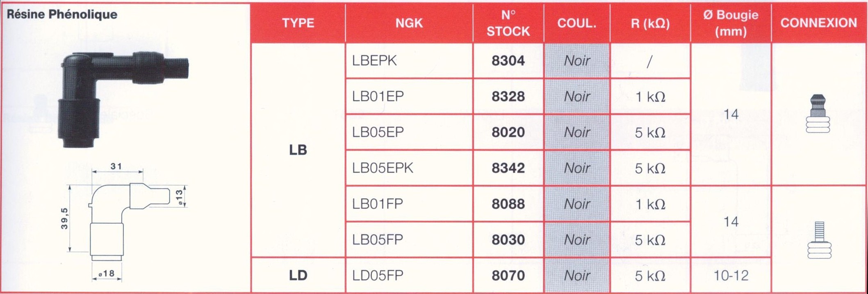Click stock number 8030
Viewport: 868px width, 294px height.
[508, 239]
